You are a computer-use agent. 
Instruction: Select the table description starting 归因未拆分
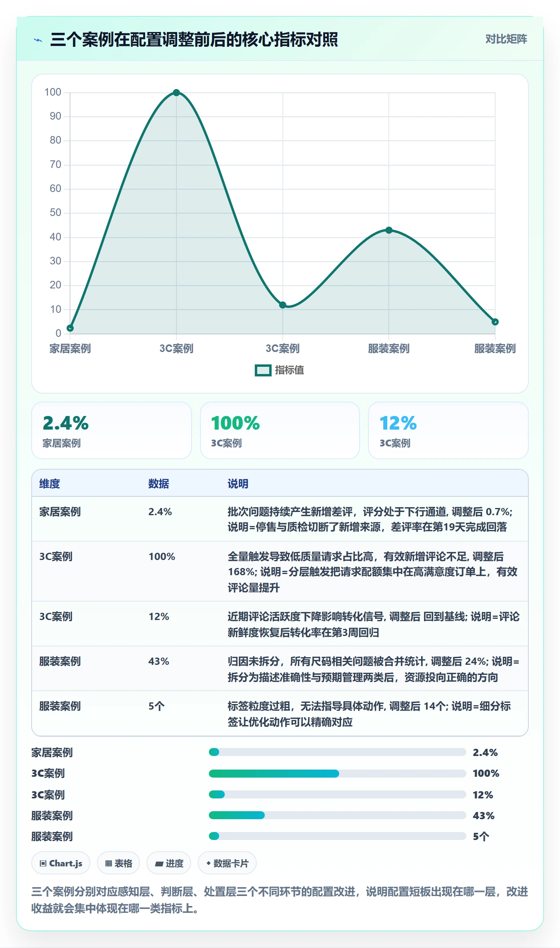pos(374,669)
